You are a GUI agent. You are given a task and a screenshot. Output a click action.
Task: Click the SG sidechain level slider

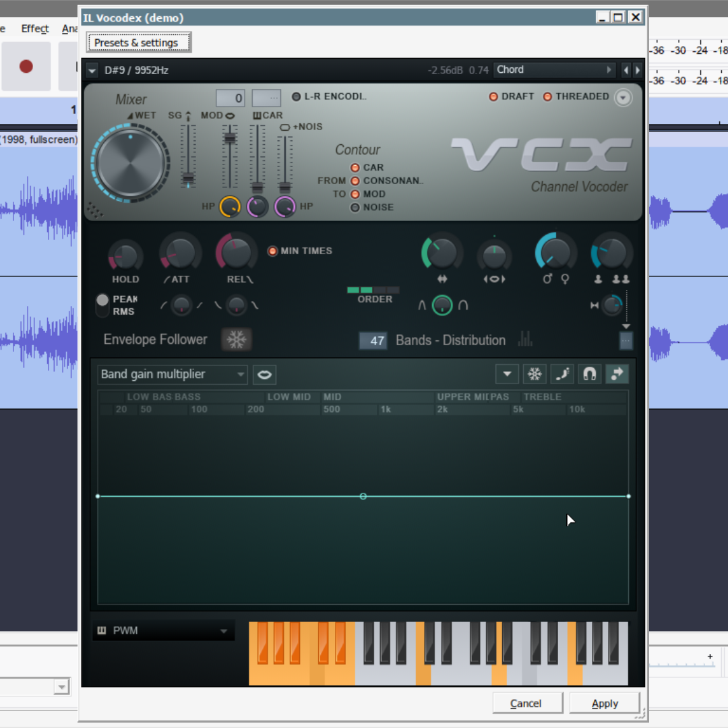point(188,156)
